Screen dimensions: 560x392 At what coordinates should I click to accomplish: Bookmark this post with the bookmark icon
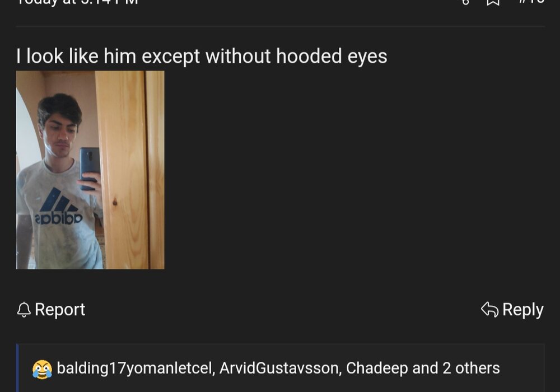(493, 2)
